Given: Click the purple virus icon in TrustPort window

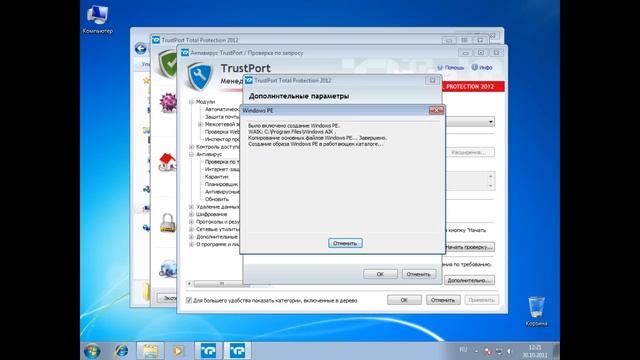Looking at the screenshot, I should click(168, 102).
